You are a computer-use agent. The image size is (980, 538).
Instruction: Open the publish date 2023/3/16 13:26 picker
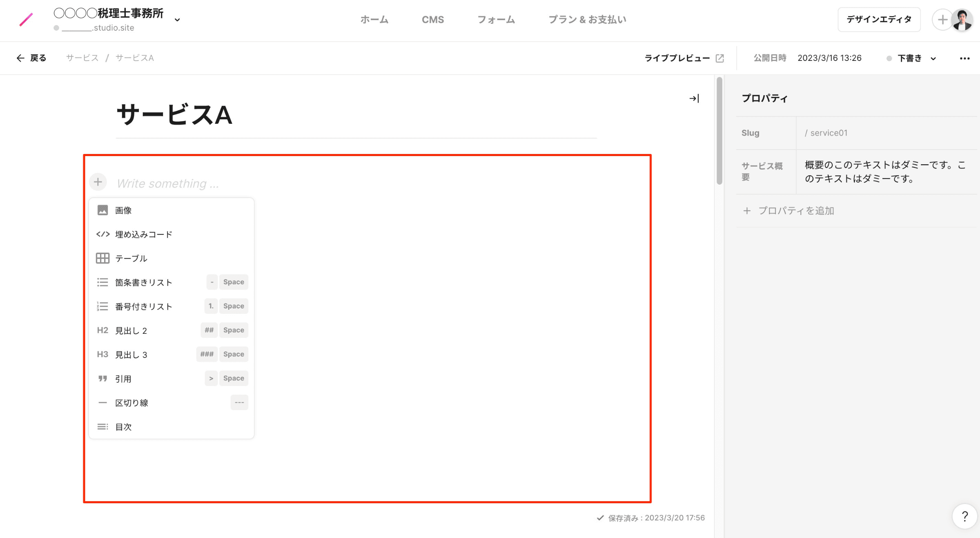coord(829,58)
